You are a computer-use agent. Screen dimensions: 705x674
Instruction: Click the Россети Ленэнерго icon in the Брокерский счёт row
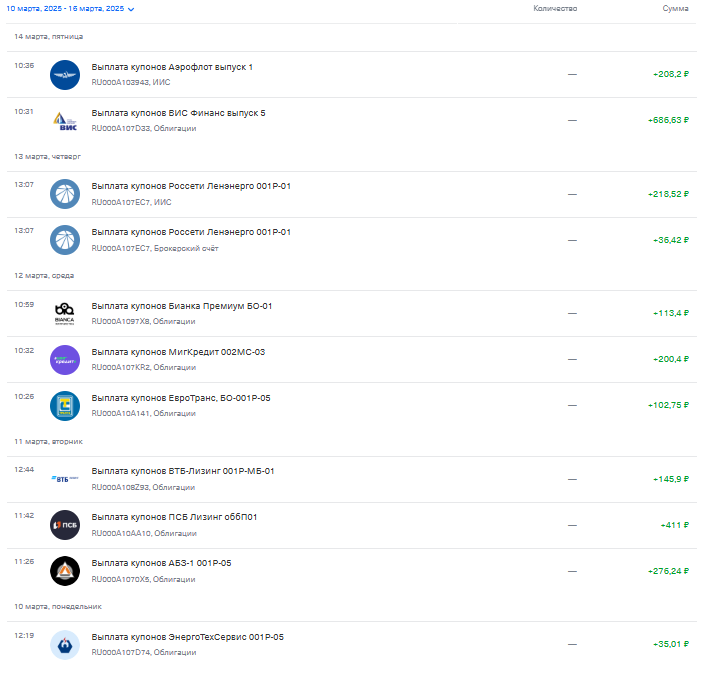point(65,240)
